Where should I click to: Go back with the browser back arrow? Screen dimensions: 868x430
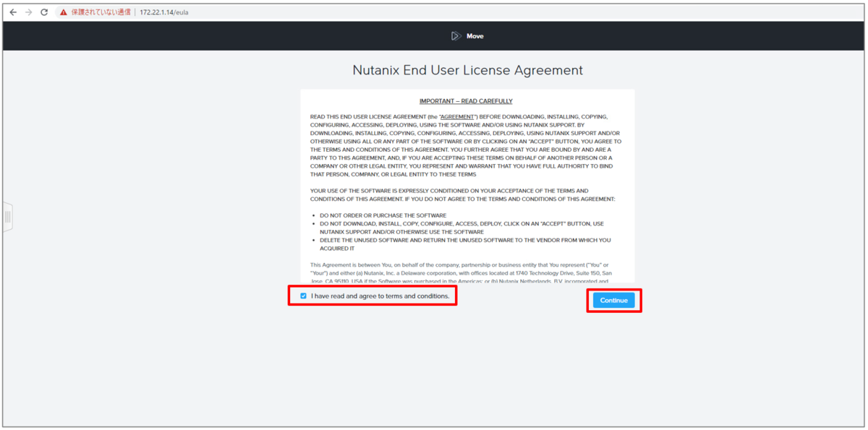point(13,12)
